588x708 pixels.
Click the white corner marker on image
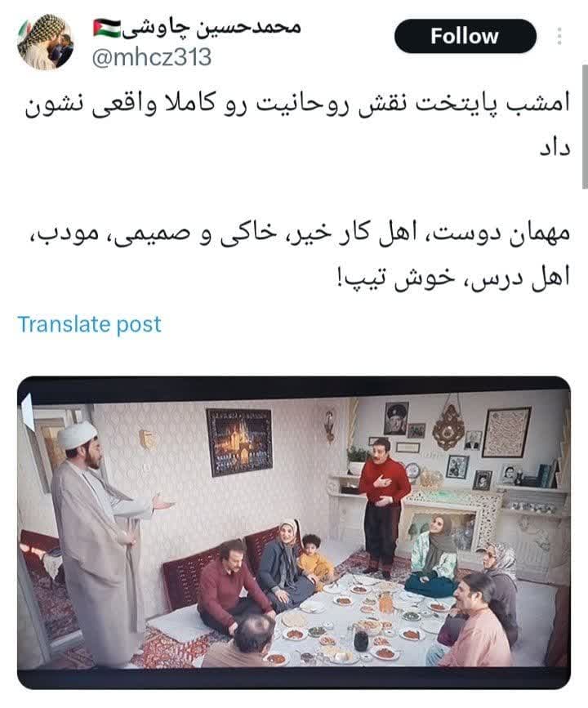pyautogui.click(x=28, y=411)
